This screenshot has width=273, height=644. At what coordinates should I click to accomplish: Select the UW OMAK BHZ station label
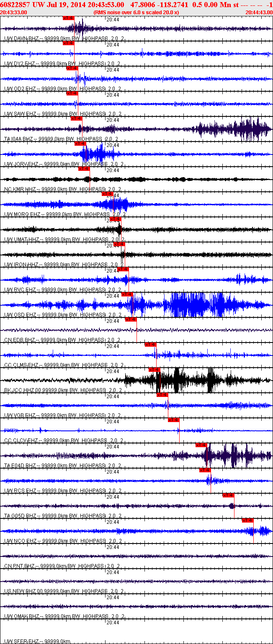pyautogui.click(x=22, y=616)
